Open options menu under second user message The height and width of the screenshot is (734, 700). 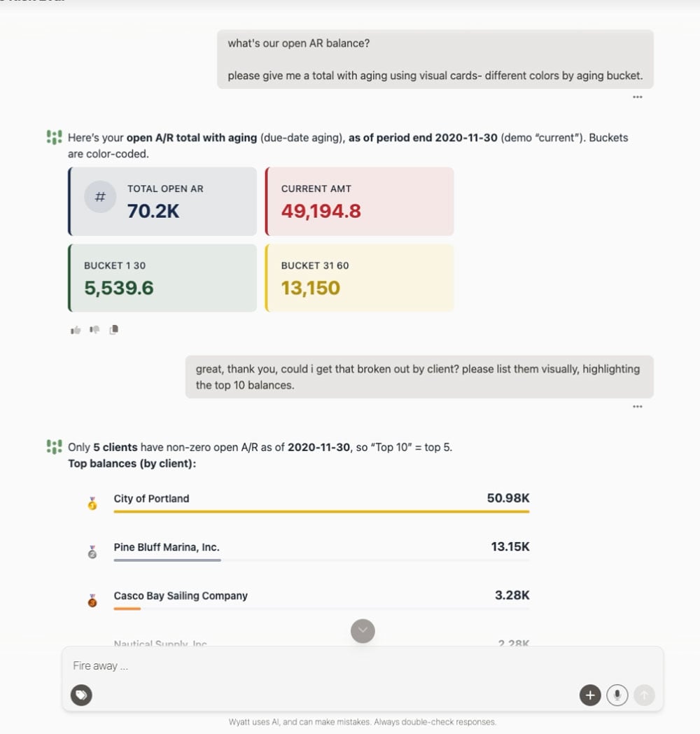tap(637, 406)
